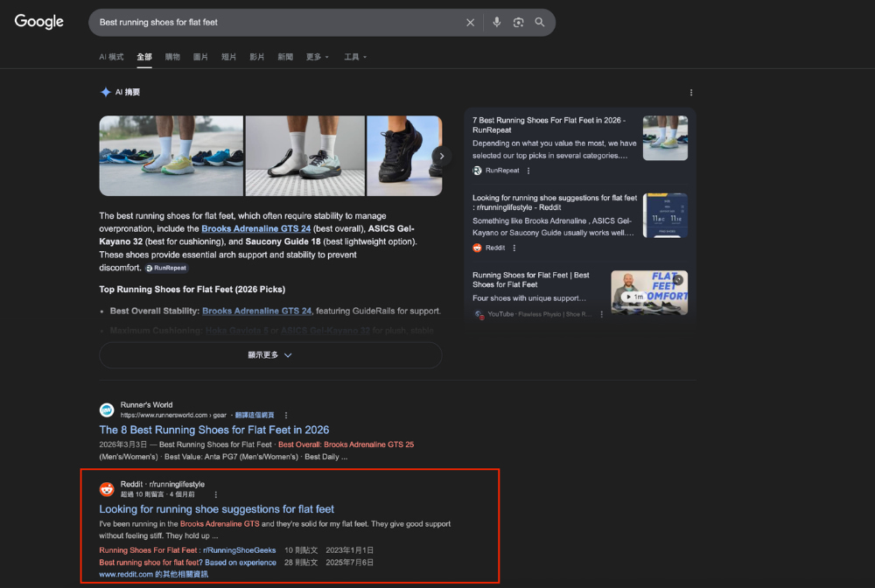
Task: Expand the 更多 dropdown
Action: [318, 57]
